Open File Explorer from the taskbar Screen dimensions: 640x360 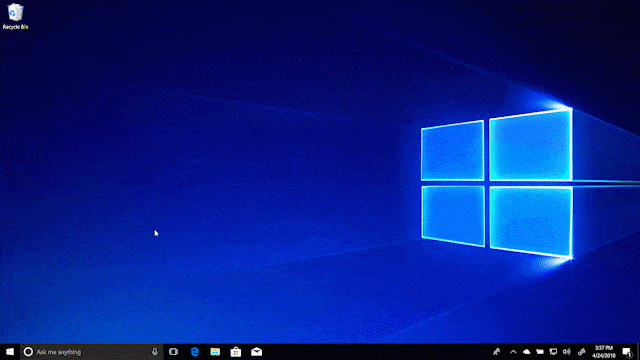click(215, 352)
